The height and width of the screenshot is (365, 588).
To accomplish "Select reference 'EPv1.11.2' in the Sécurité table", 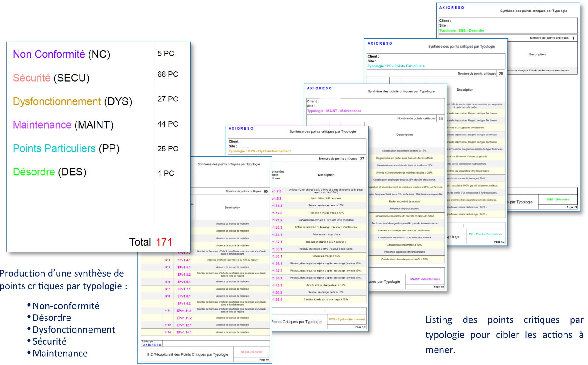I will coord(184,318).
